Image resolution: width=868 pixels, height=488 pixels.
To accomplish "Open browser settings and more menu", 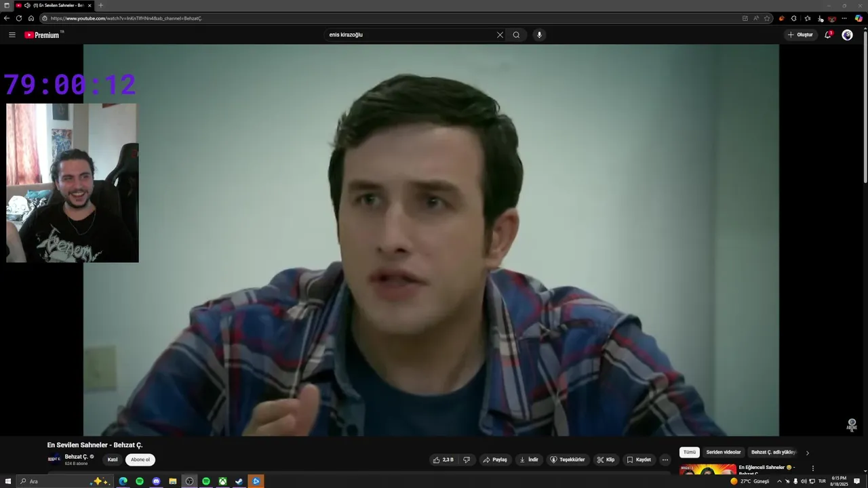I will click(x=844, y=18).
